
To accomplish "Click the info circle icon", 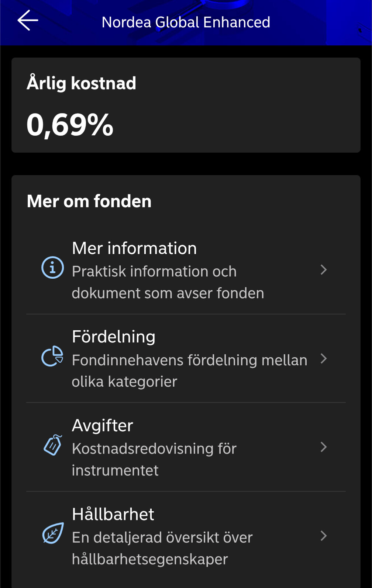I will pyautogui.click(x=52, y=267).
